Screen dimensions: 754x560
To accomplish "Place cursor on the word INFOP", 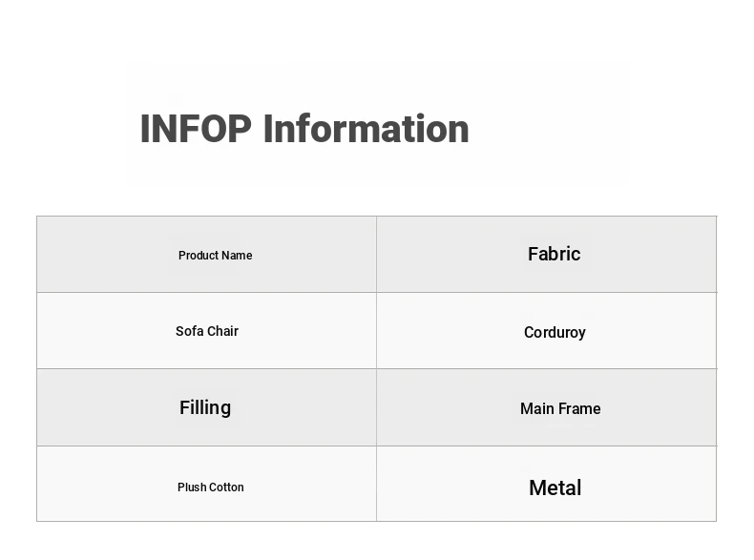I will [196, 129].
